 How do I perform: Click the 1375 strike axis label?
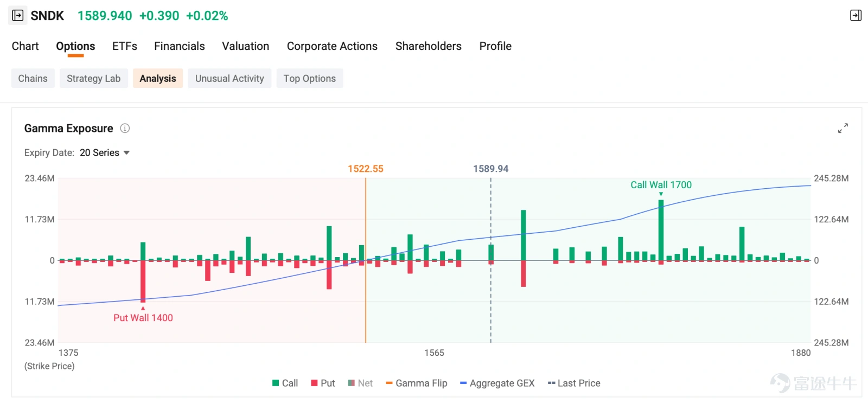[x=68, y=353]
